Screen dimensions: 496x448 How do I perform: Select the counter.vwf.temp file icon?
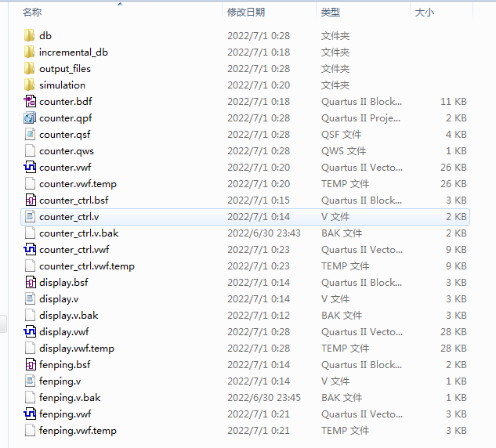click(30, 183)
